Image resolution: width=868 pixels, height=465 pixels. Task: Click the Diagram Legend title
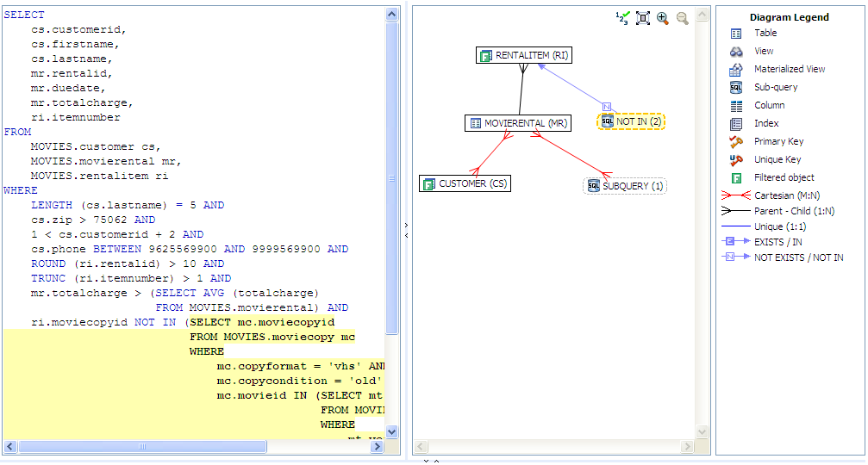tap(790, 17)
